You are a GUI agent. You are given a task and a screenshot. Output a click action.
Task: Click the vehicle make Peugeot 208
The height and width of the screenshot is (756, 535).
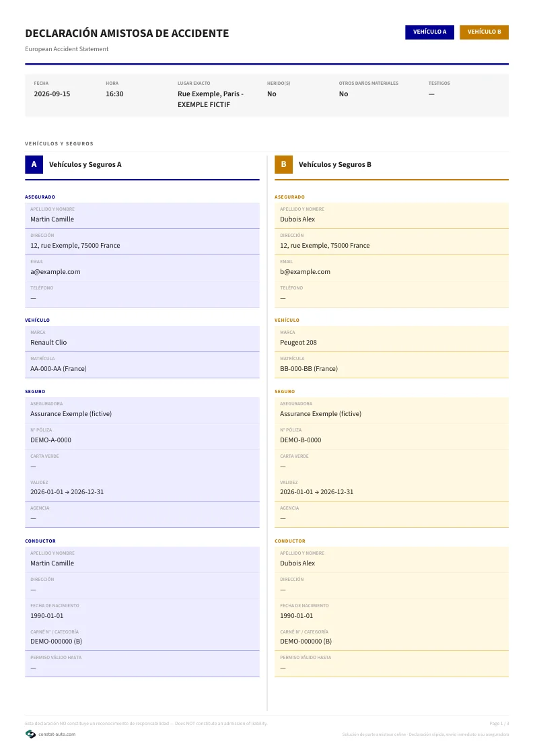pos(298,343)
